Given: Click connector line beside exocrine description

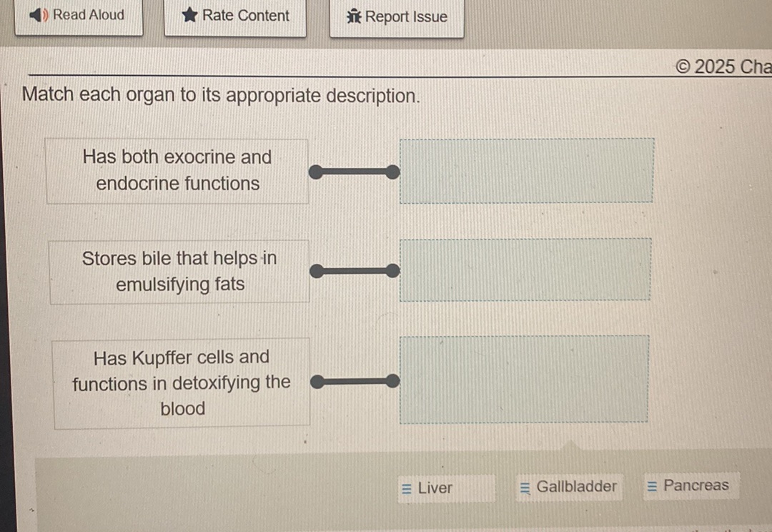Looking at the screenshot, I should [x=355, y=172].
